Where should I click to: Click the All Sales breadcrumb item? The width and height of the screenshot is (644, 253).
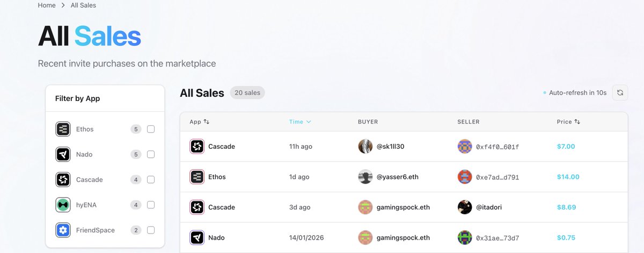tap(84, 5)
